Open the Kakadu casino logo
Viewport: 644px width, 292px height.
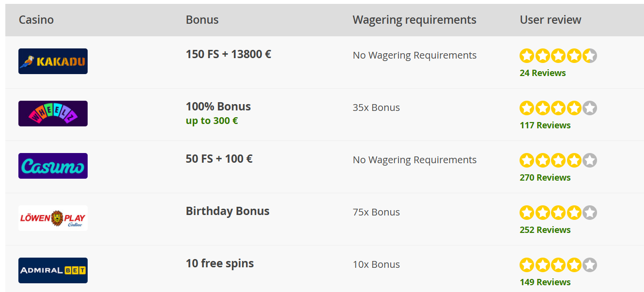[x=53, y=61]
